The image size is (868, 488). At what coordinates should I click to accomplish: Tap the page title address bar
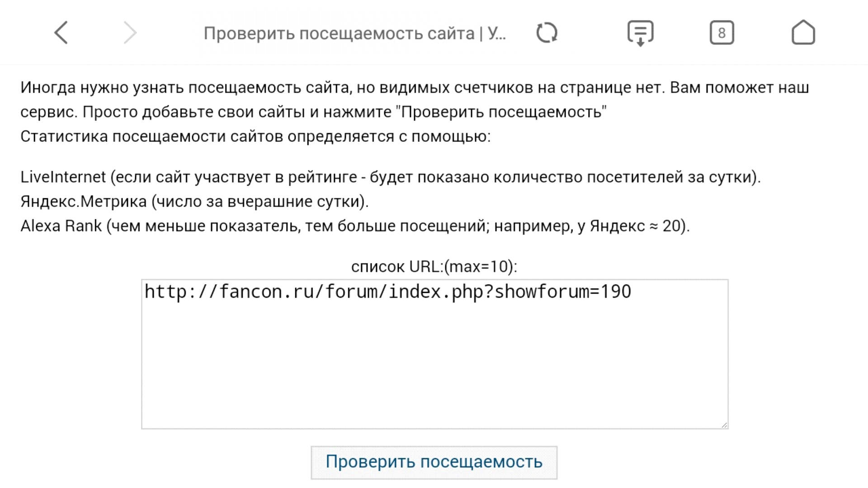point(354,33)
